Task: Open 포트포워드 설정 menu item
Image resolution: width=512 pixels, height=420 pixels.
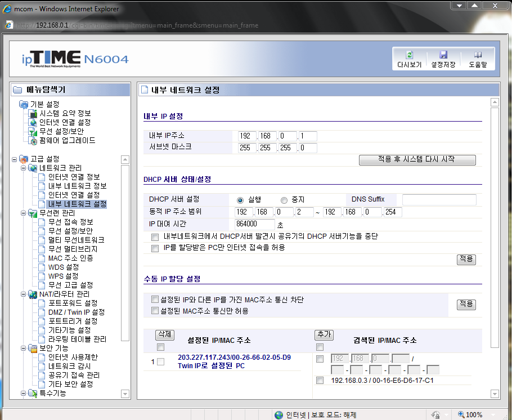Action: click(73, 303)
